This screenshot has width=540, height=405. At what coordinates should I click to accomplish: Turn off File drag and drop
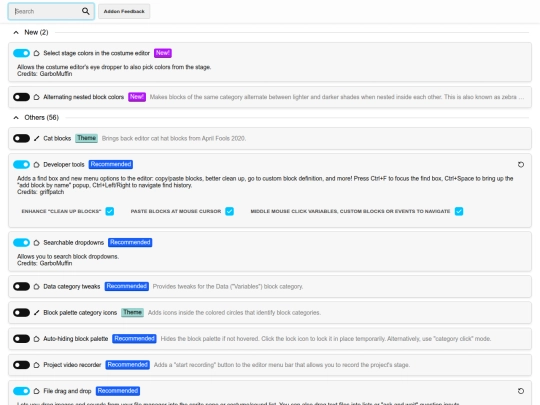coord(21,391)
